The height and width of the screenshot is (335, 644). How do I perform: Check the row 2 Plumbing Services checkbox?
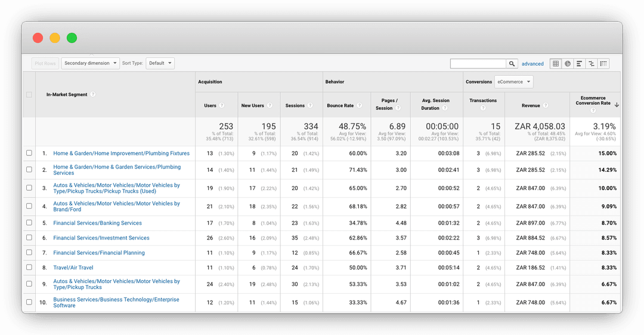pos(29,169)
